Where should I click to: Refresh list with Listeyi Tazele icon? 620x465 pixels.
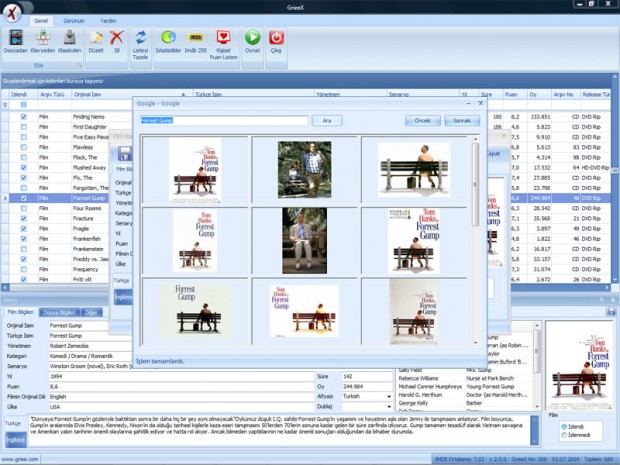tap(140, 38)
